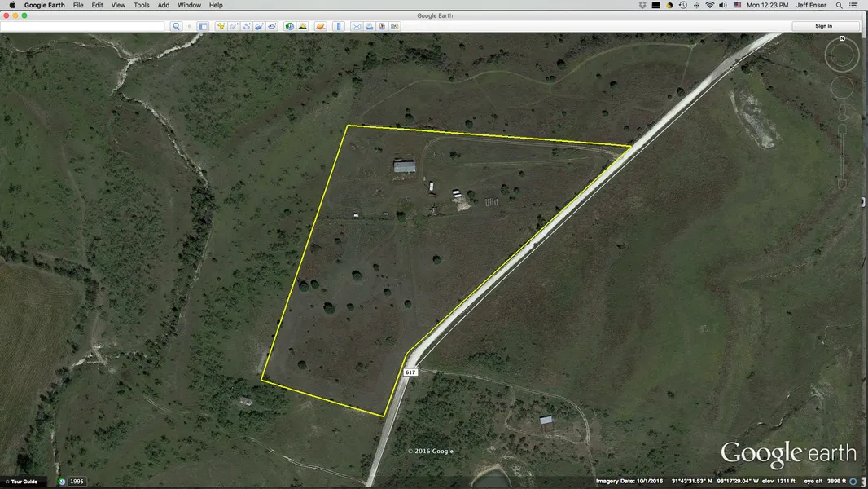
Task: Show the ruler measurement tool
Action: tap(339, 26)
